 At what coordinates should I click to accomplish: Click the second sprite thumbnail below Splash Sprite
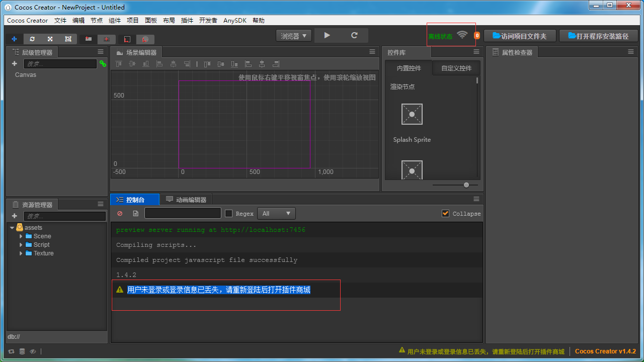412,170
